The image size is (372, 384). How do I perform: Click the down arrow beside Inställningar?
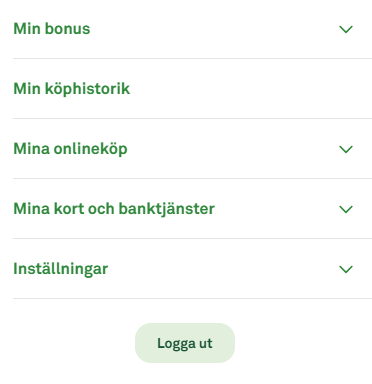346,269
